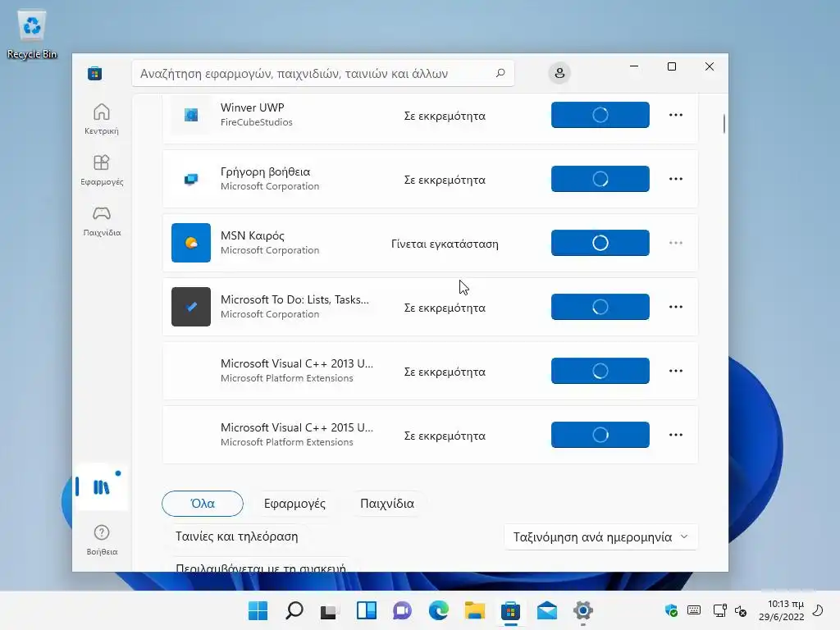Screen dimensions: 840x630
Task: Click the muted volume tray icon
Action: (741, 610)
